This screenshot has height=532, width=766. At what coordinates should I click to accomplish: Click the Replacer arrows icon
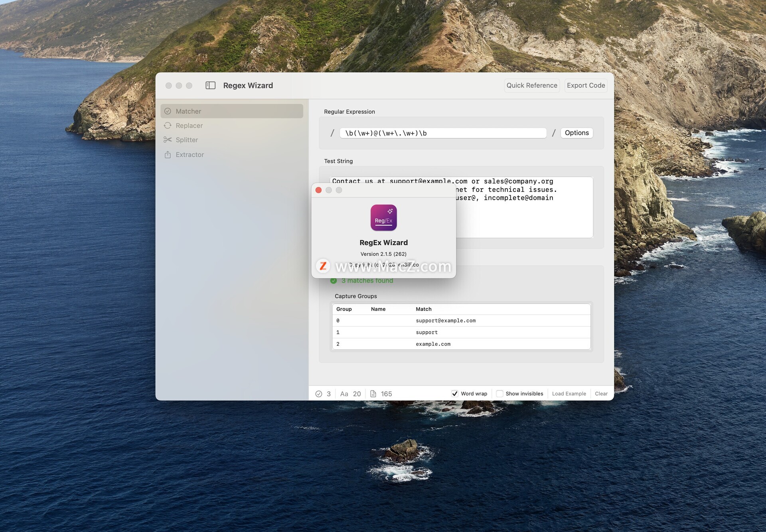pos(168,126)
